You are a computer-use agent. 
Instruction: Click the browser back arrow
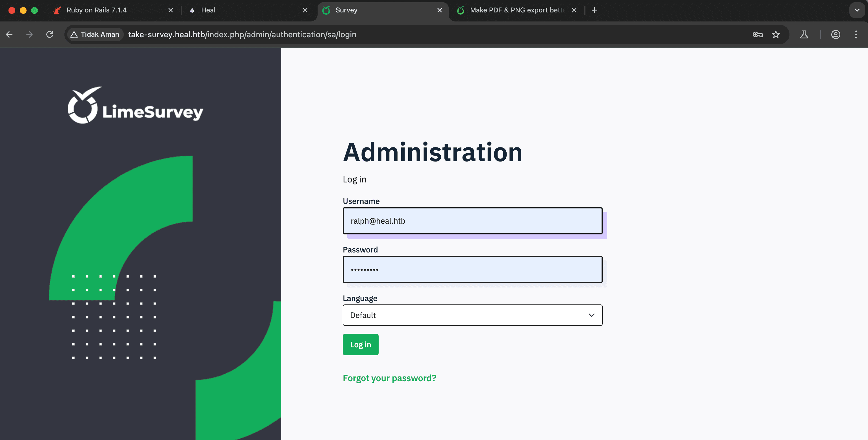click(x=9, y=34)
